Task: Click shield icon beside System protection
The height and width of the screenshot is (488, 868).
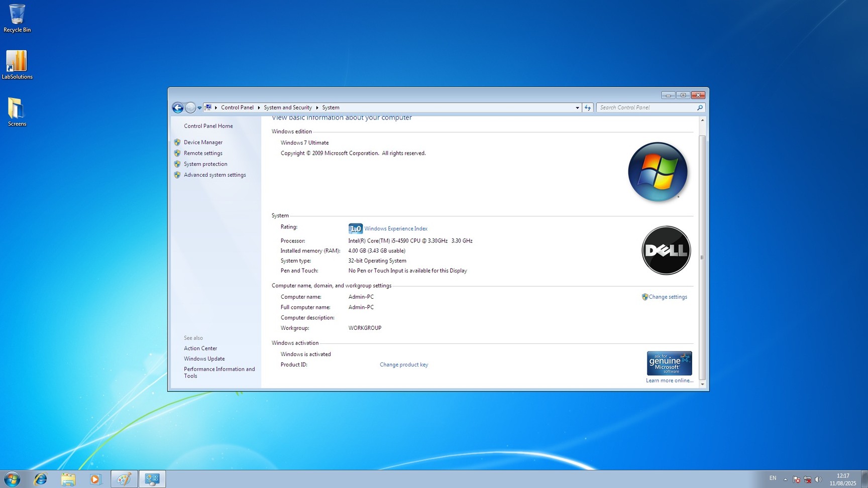Action: click(177, 164)
